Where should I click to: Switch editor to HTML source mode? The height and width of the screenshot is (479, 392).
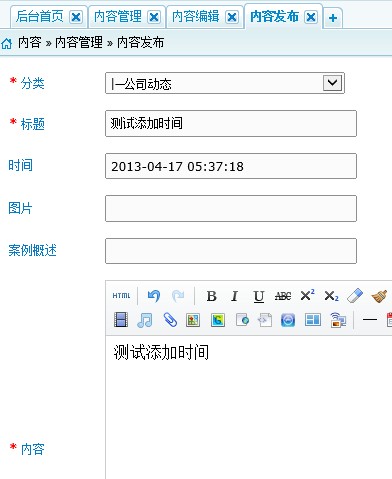coord(121,296)
